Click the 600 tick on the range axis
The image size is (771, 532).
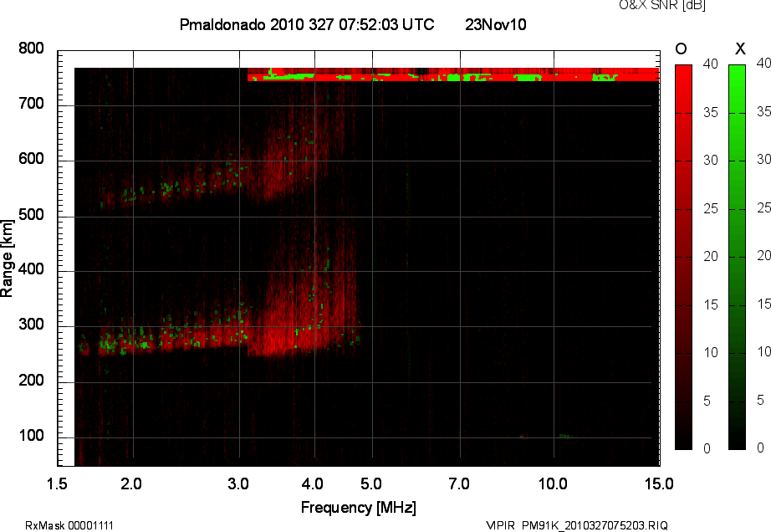[x=32, y=159]
